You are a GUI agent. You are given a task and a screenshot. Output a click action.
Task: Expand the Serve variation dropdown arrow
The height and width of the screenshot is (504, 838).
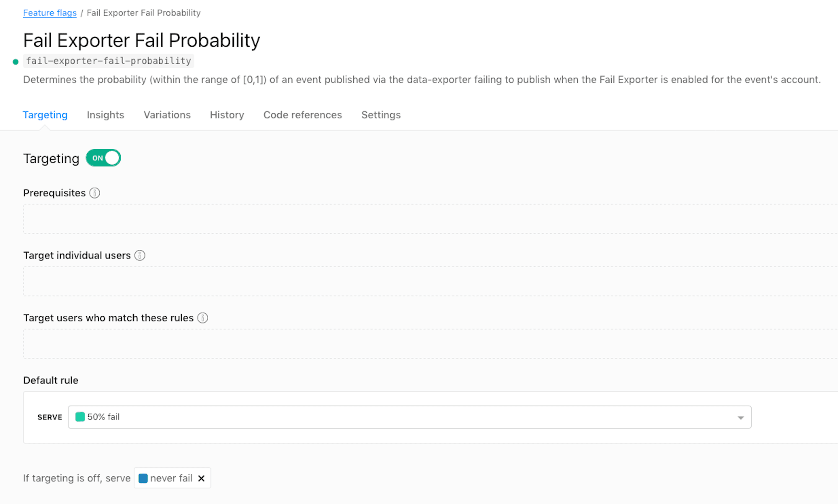point(740,418)
